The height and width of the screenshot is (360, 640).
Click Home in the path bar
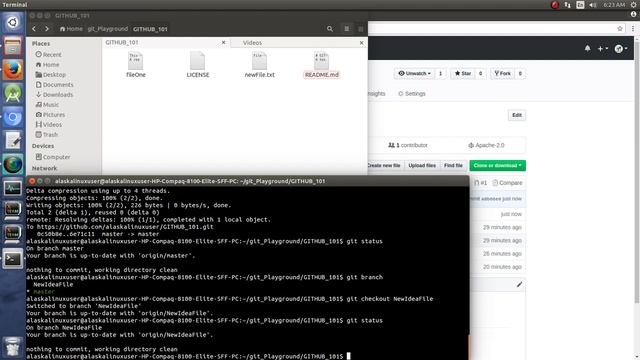pos(71,29)
